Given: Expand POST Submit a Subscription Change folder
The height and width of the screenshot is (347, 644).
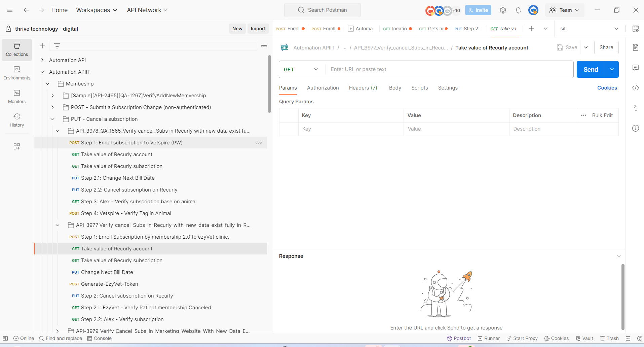Looking at the screenshot, I should (52, 107).
